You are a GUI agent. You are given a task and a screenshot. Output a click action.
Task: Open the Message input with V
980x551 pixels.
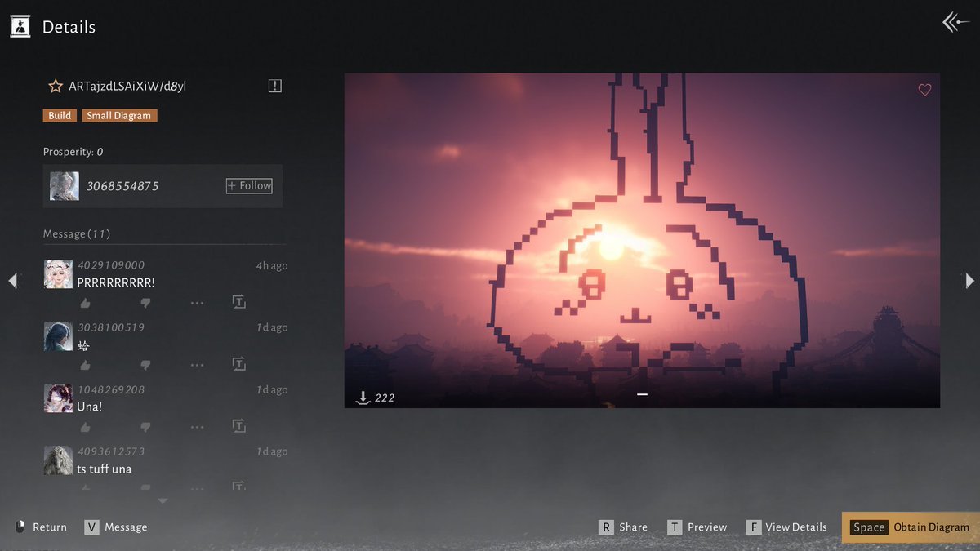[x=116, y=527]
